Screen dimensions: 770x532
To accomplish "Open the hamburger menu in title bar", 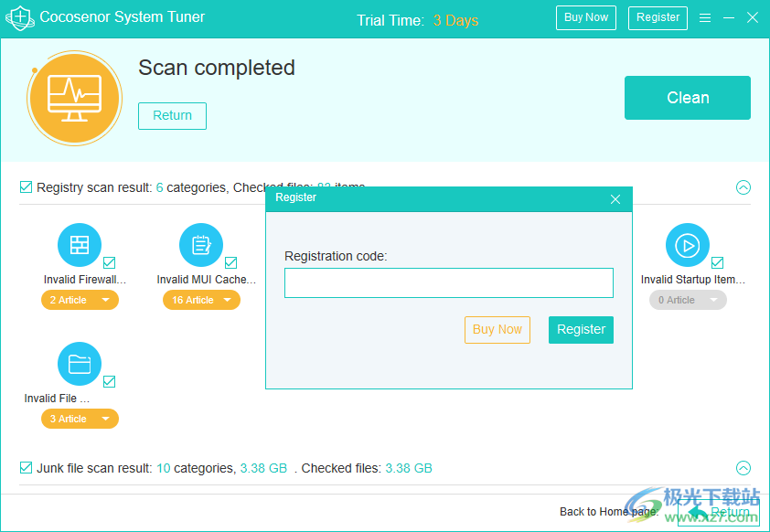I will point(705,17).
